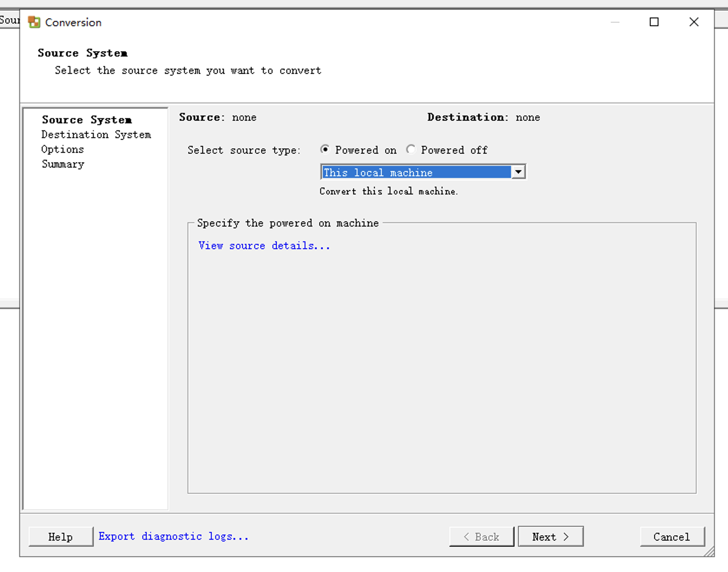728x572 pixels.
Task: Select the 'Summary' wizard step
Action: tap(62, 164)
